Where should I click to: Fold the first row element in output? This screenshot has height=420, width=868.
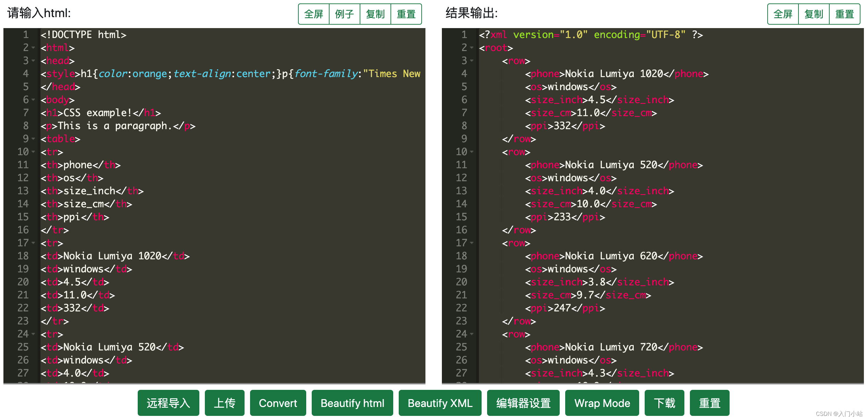(472, 61)
